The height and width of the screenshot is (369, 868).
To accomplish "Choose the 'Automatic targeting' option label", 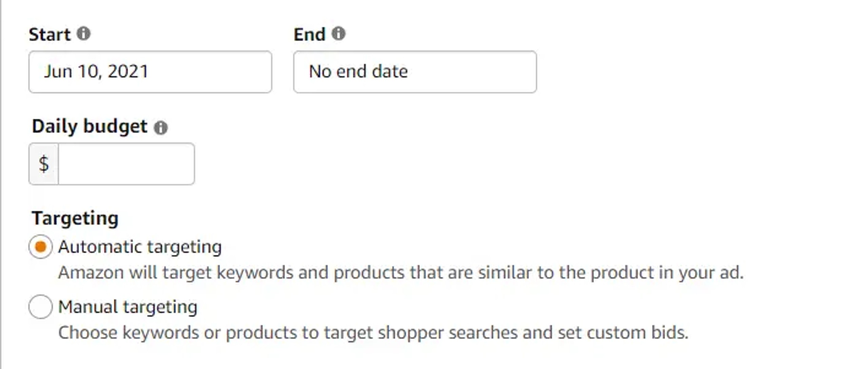I will (140, 247).
